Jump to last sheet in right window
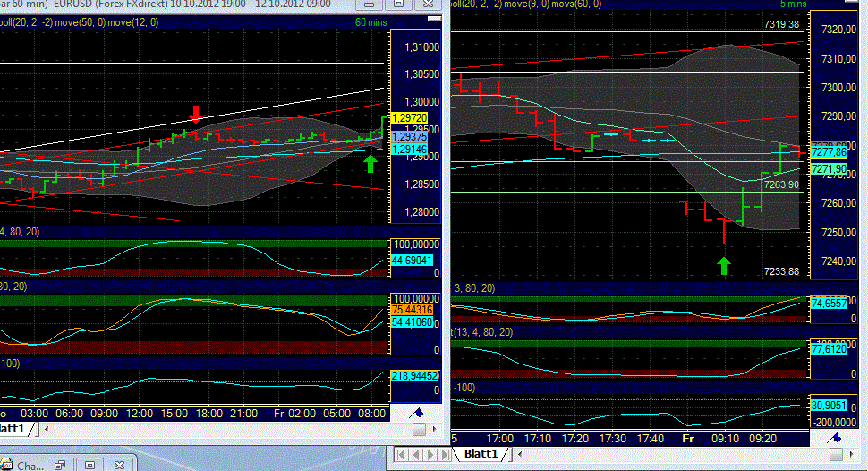The image size is (868, 471). 444,454
